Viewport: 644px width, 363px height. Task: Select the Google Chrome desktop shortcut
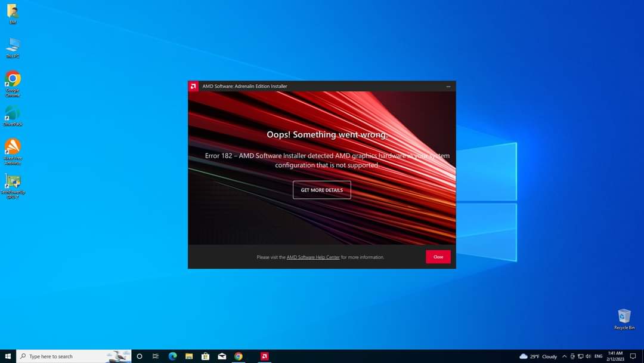pyautogui.click(x=13, y=84)
